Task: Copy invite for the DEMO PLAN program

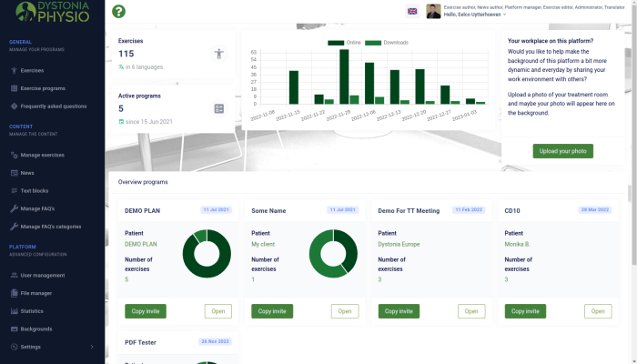Action: tap(145, 311)
